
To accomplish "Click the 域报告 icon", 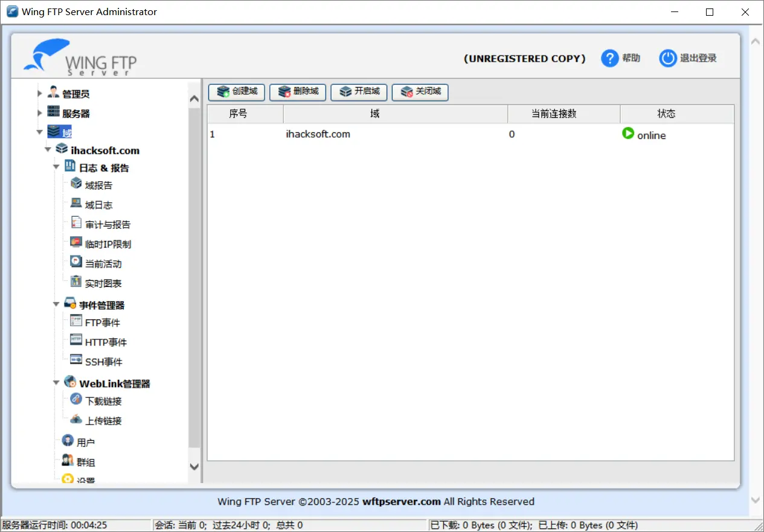I will point(76,184).
